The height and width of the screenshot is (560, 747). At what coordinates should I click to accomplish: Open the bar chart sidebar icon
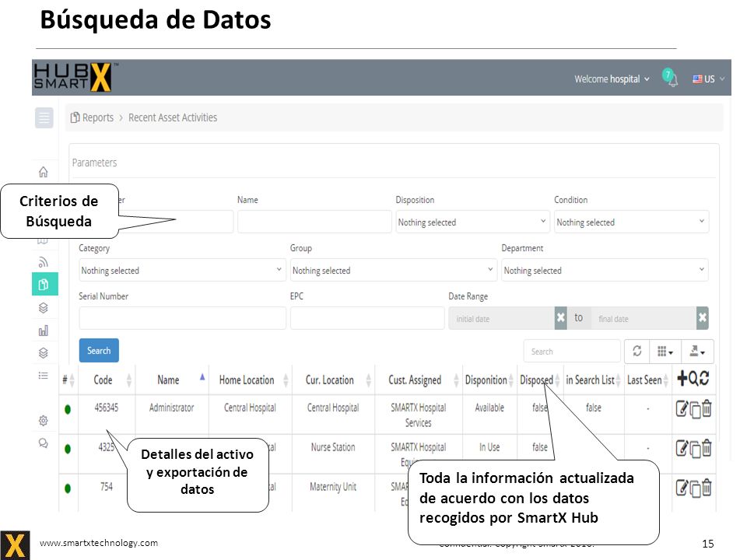44,330
